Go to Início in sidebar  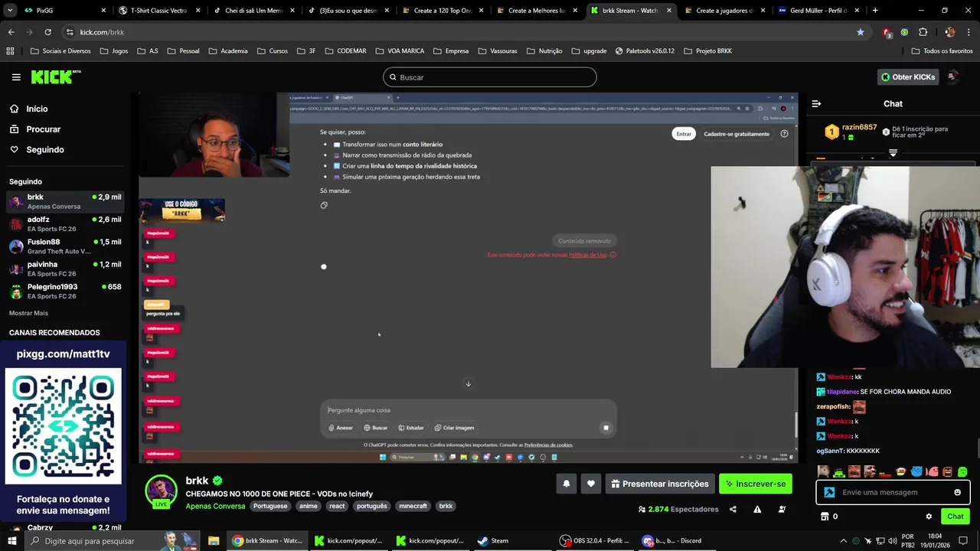[37, 109]
